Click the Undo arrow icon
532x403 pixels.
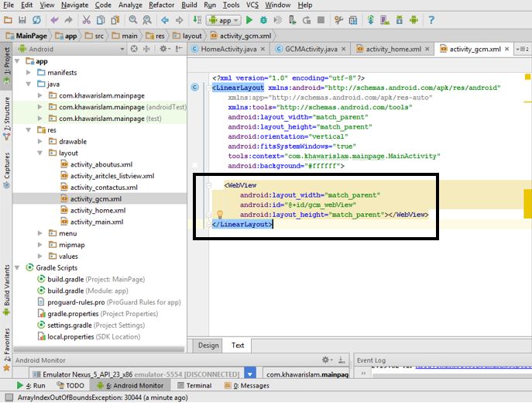(53, 19)
